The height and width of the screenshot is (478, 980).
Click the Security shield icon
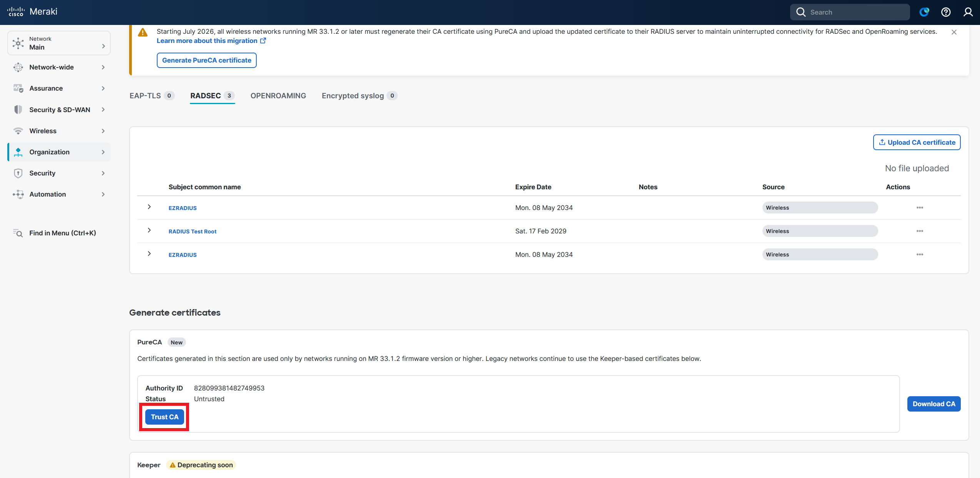tap(18, 173)
